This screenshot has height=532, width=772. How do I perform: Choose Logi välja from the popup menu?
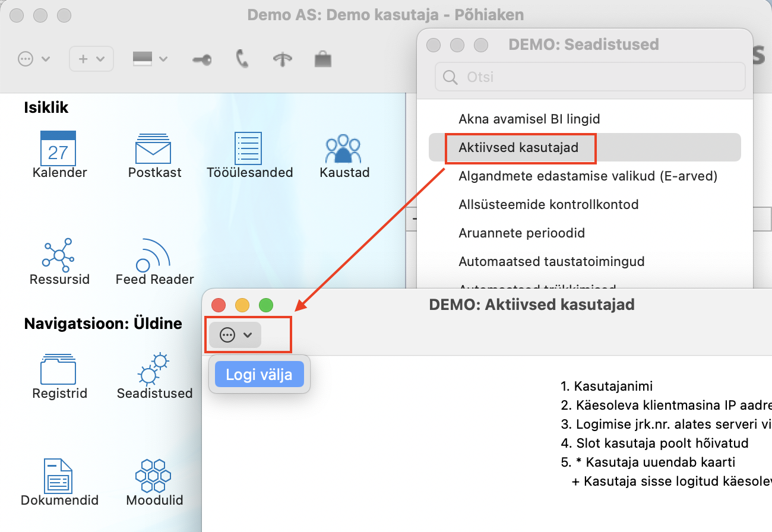point(259,375)
